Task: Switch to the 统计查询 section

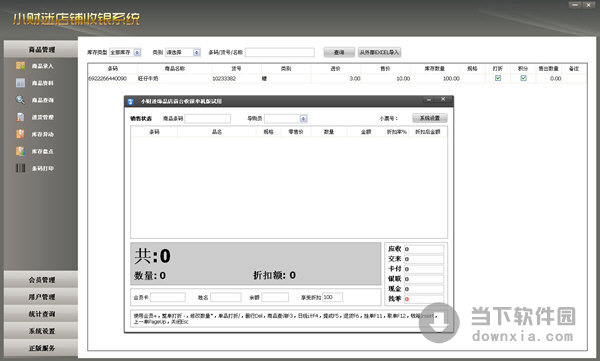Action: pos(41,314)
